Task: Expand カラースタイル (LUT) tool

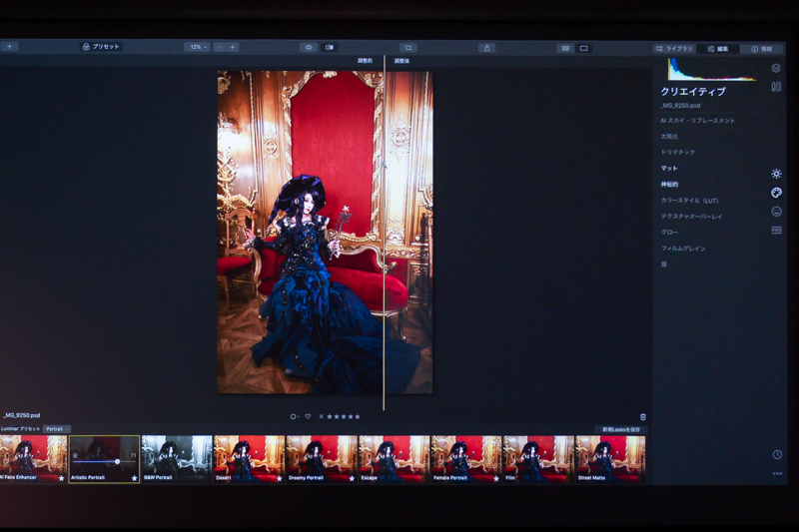Action: coord(689,200)
